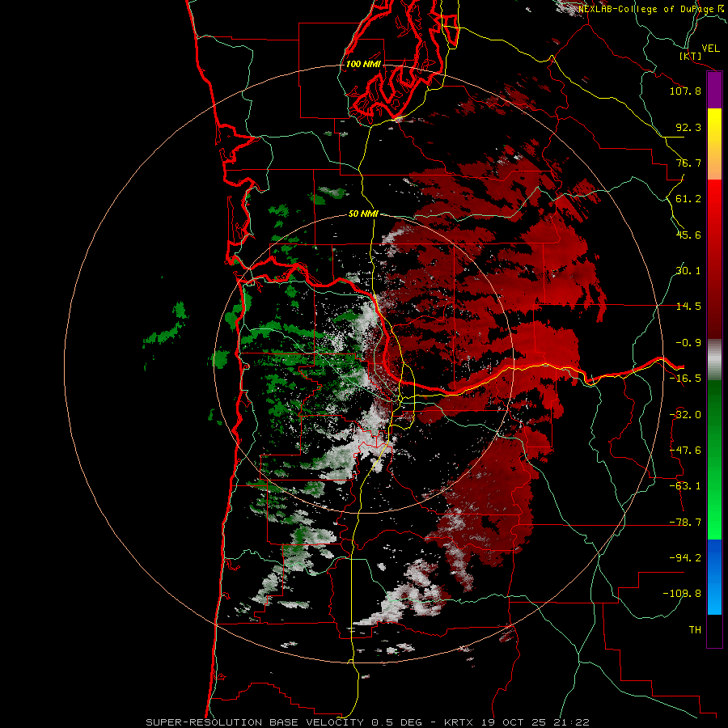This screenshot has width=728, height=728.
Task: Click the 'SUPER-RESOLUTION BASE VELOCITY' caption text
Action: (255, 722)
